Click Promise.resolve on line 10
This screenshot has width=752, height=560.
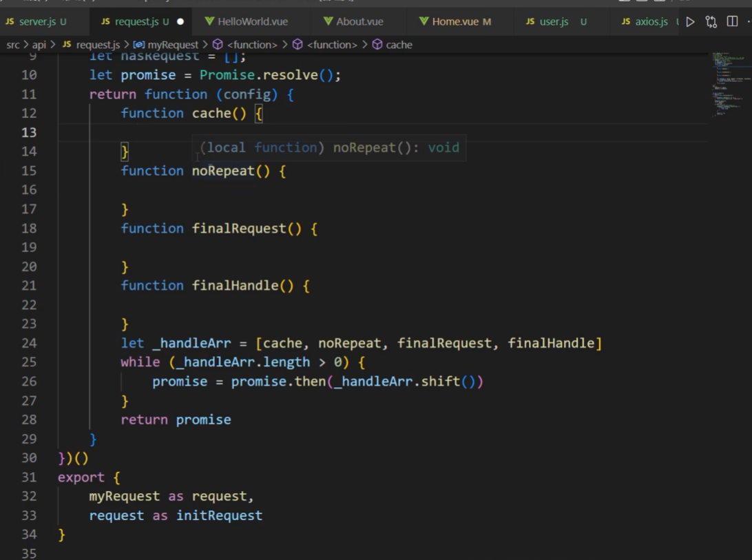point(259,75)
